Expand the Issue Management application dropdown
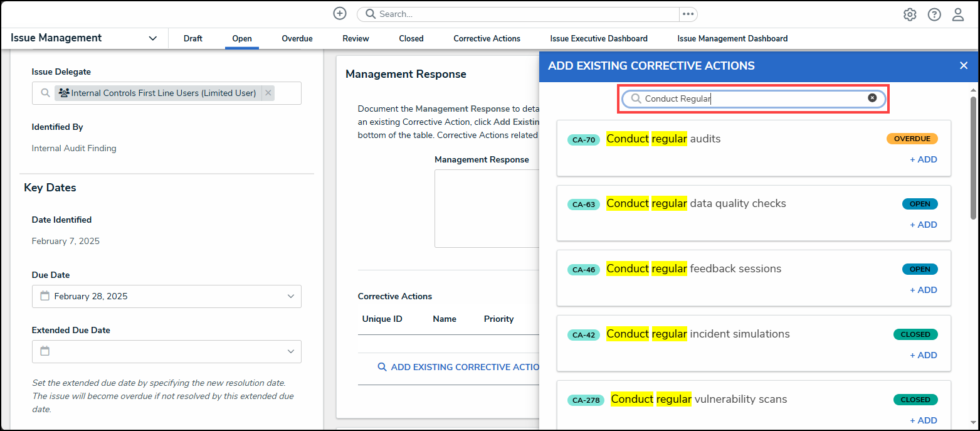The width and height of the screenshot is (980, 431). pyautogui.click(x=153, y=38)
